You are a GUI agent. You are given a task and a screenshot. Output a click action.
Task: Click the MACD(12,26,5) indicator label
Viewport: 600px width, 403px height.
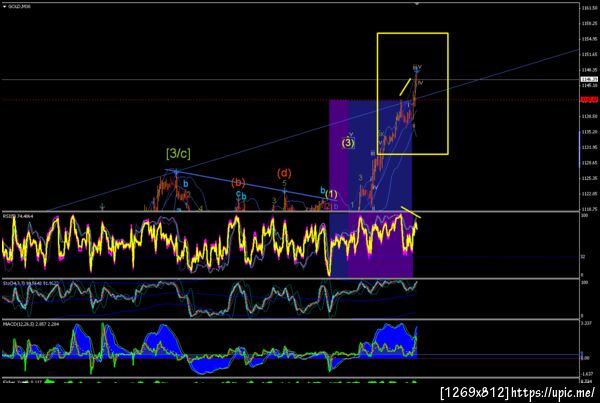31,324
